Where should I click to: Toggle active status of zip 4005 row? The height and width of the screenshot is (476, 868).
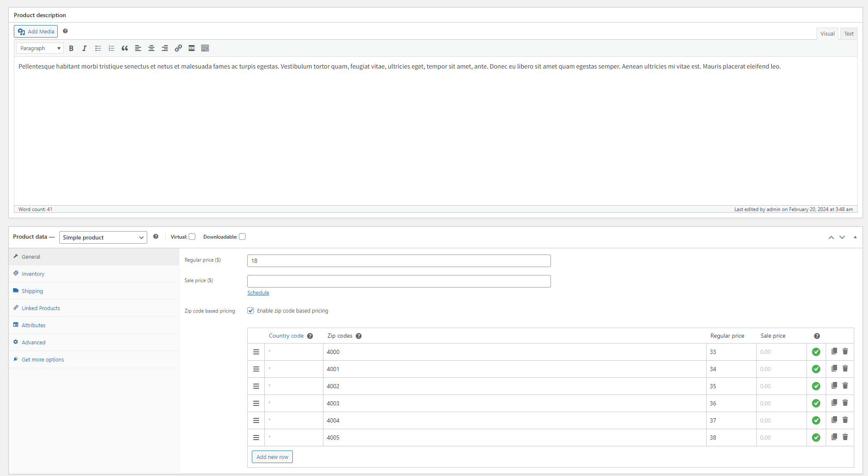point(816,438)
